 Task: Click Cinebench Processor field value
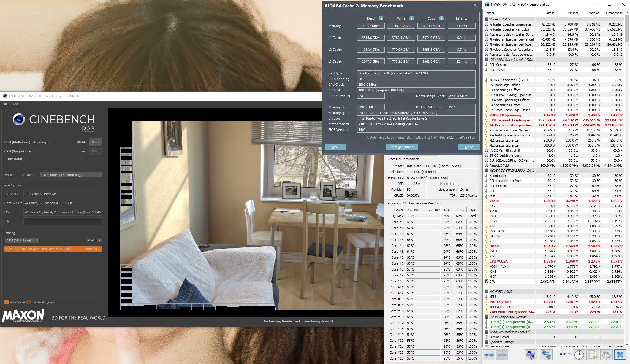63,194
